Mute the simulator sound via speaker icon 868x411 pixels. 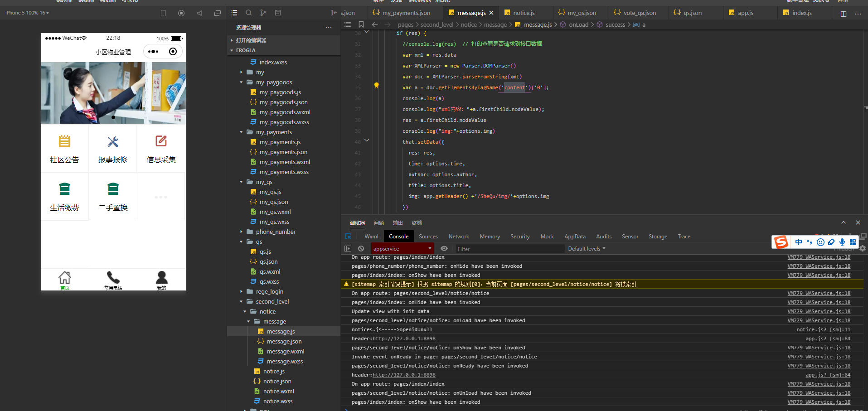click(x=199, y=13)
